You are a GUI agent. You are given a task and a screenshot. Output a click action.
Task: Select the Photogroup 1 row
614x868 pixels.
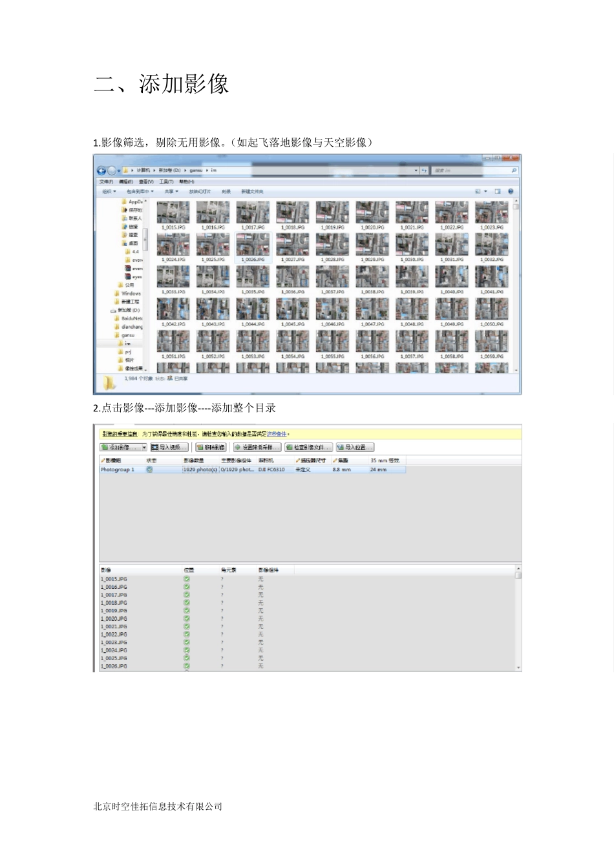[x=253, y=470]
